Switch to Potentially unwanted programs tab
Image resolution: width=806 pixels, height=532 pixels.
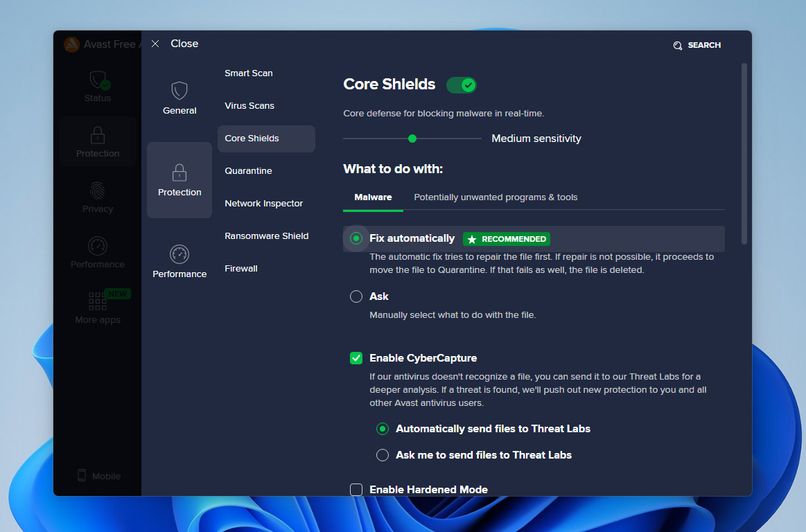496,197
